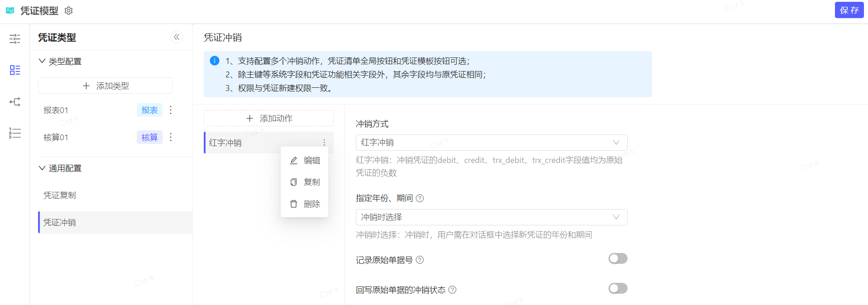Open the sliders settings icon in left rail
868x305 pixels.
point(15,39)
